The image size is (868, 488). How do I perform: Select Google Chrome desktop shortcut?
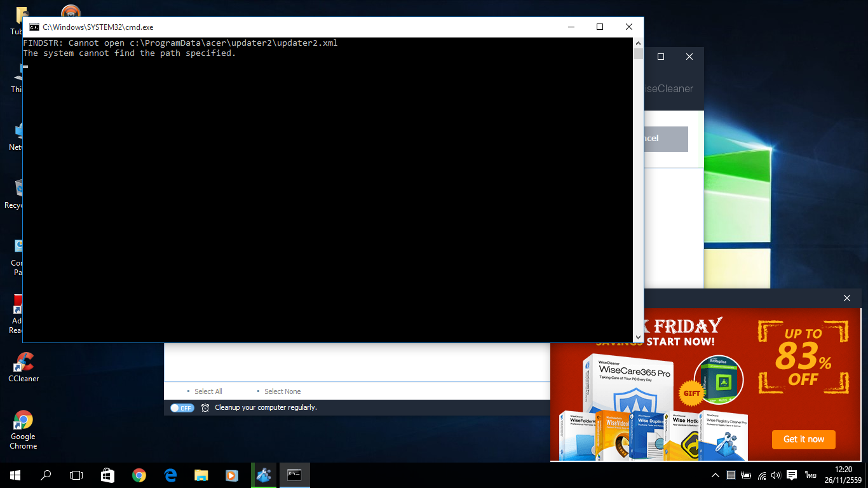(24, 430)
